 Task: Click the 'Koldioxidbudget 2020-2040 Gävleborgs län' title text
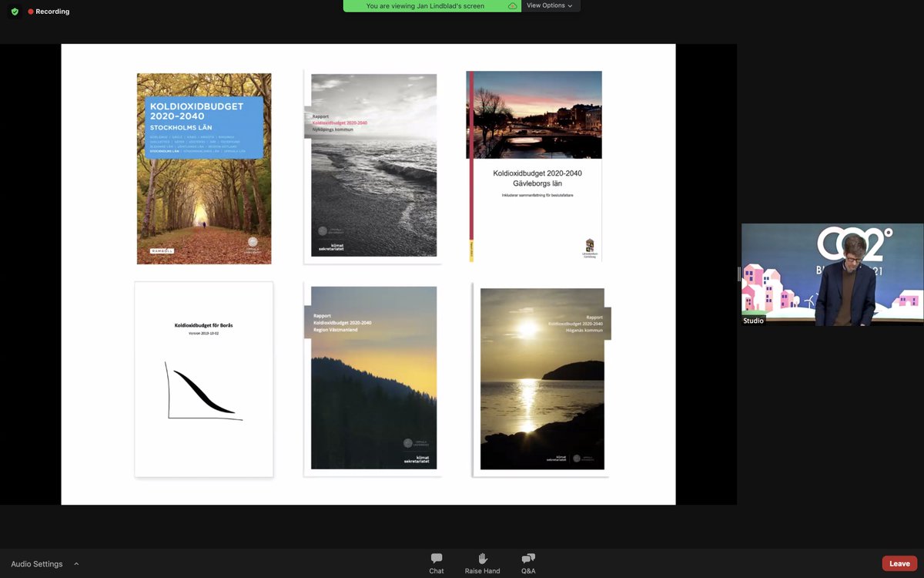537,178
